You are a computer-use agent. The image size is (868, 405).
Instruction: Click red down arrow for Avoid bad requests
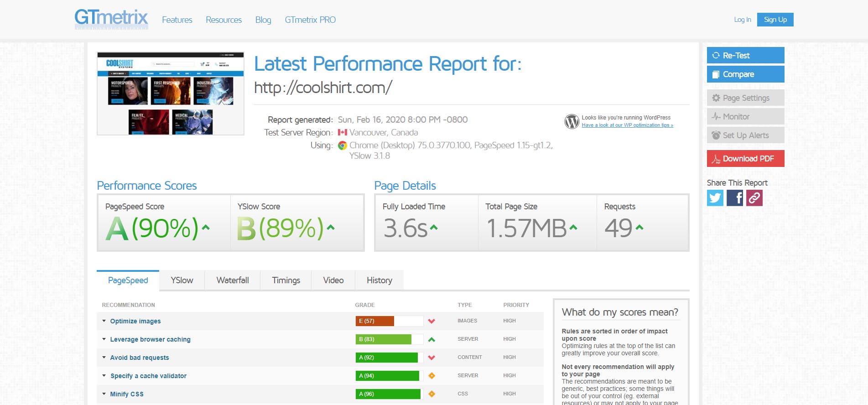click(x=431, y=358)
